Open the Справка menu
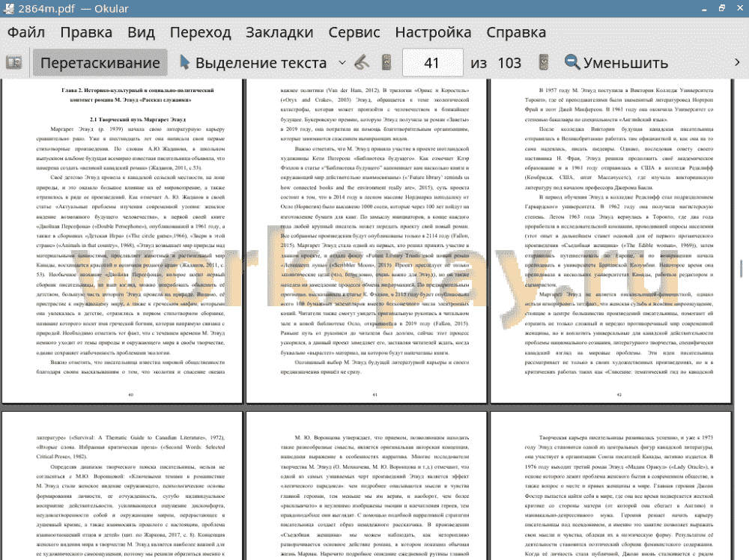The image size is (749, 560). [516, 32]
